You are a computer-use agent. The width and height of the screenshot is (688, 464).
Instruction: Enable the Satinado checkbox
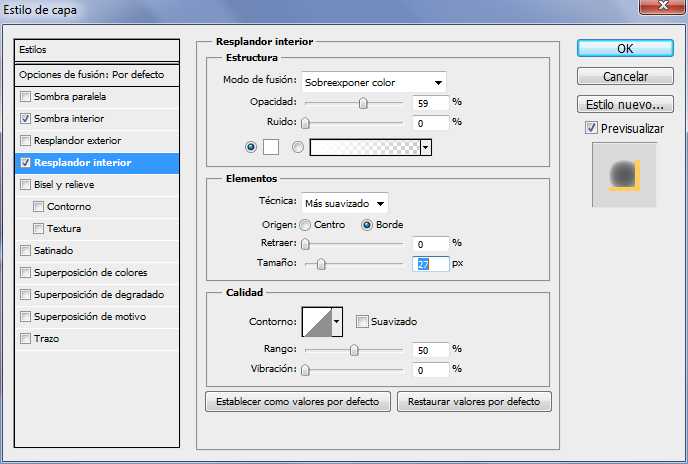[x=25, y=251]
